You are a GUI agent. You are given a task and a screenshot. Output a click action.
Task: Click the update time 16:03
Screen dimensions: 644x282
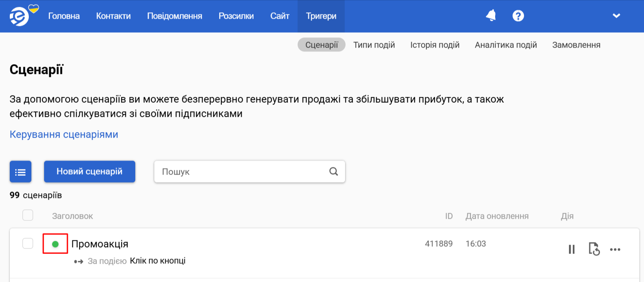click(476, 244)
